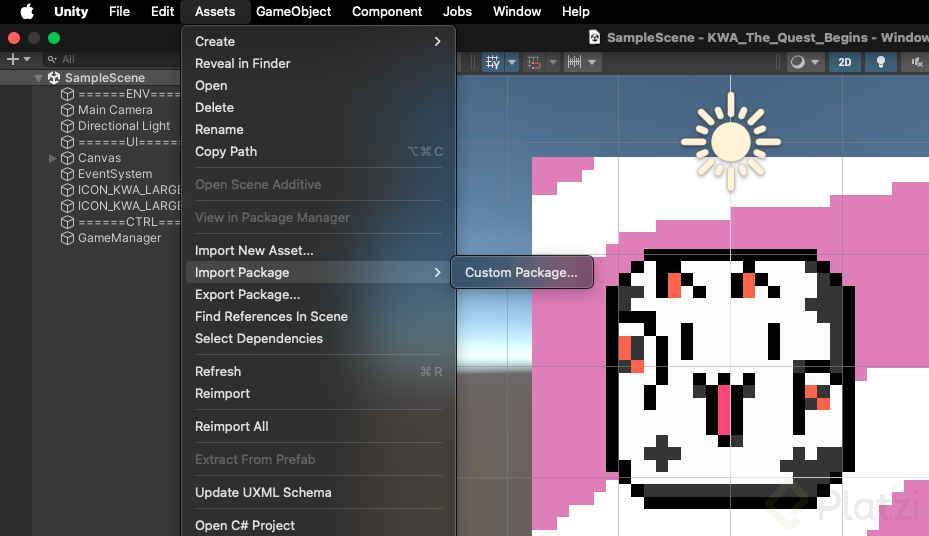Click the cube icon of Main Camera
The height and width of the screenshot is (536, 929).
[x=68, y=110]
